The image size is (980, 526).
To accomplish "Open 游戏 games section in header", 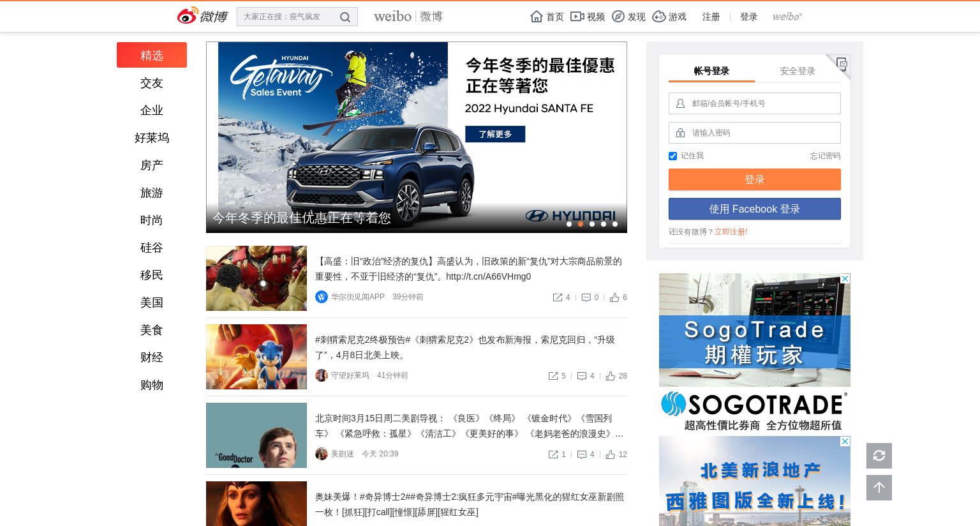I will (669, 17).
